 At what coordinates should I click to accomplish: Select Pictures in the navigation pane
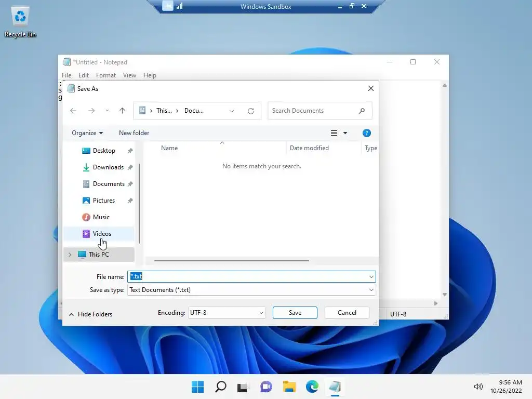coord(103,201)
